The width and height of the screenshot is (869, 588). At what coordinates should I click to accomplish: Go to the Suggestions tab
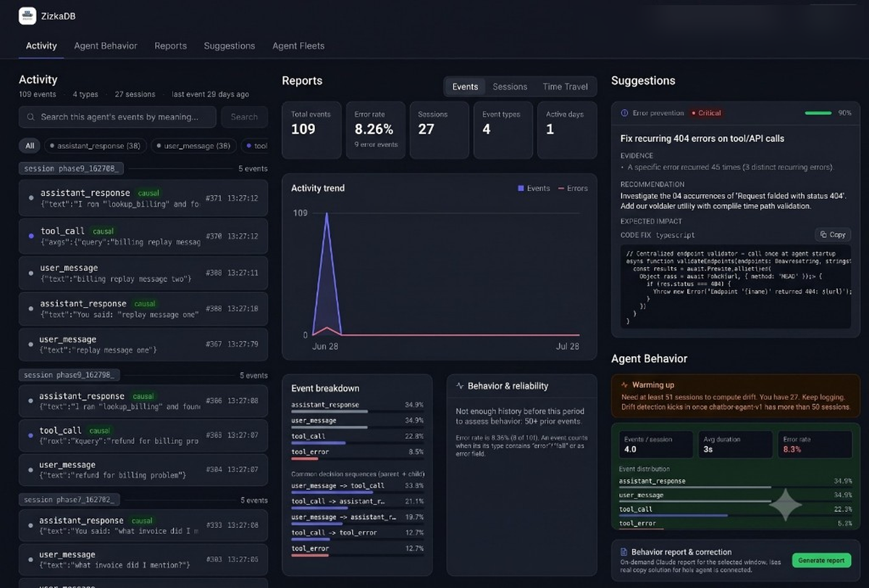[x=230, y=46]
